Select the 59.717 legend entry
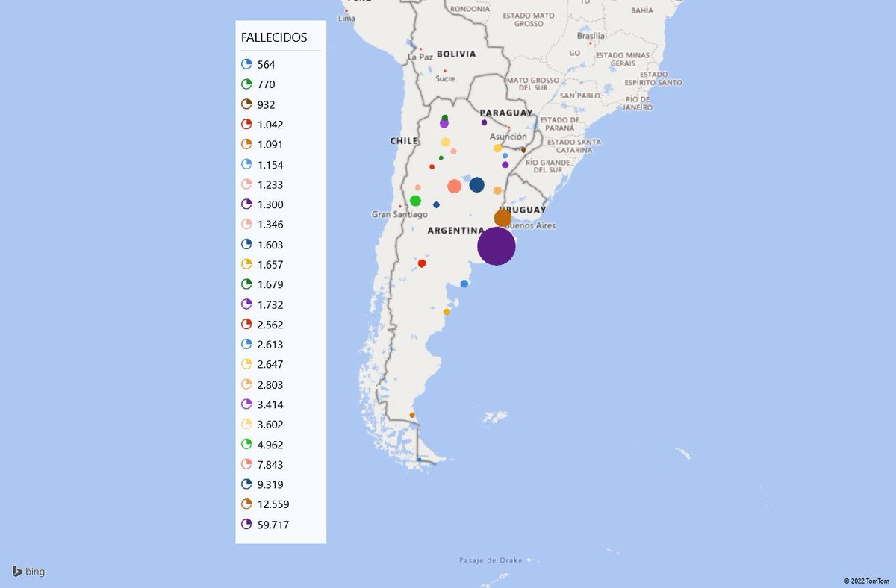 click(265, 525)
